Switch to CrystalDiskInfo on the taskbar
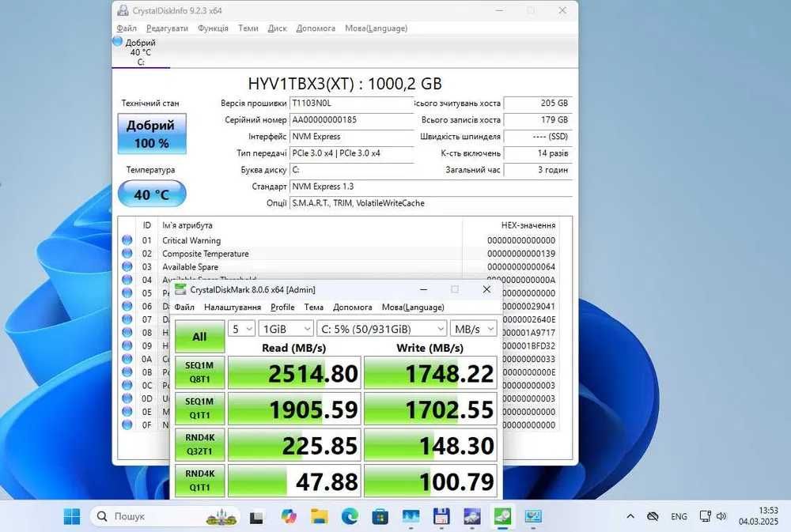Screen dimensions: 791x532 tap(472, 516)
